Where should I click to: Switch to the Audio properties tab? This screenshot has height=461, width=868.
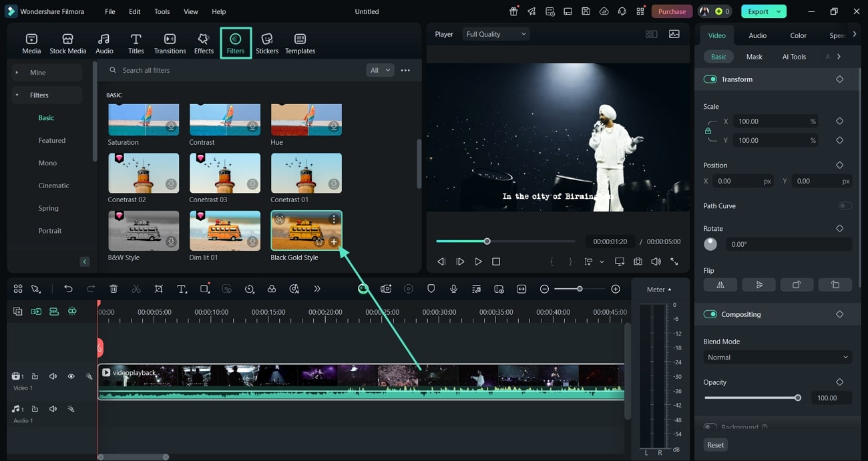click(x=757, y=35)
